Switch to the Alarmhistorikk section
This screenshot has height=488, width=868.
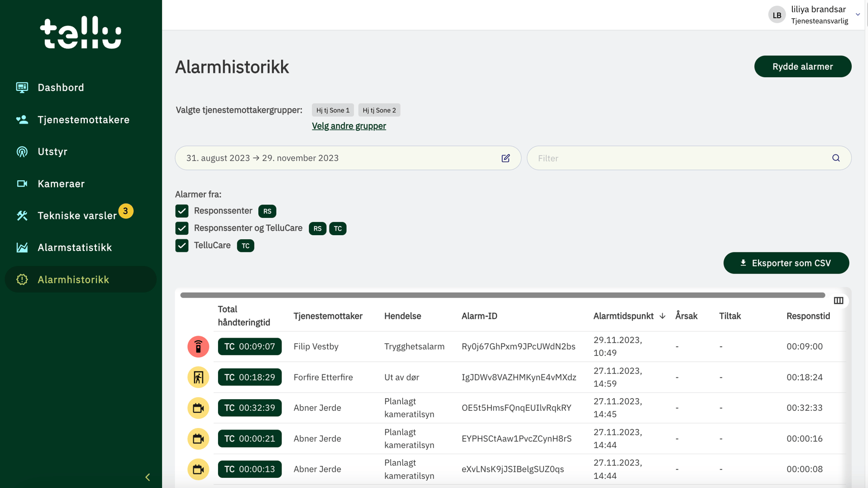(74, 279)
